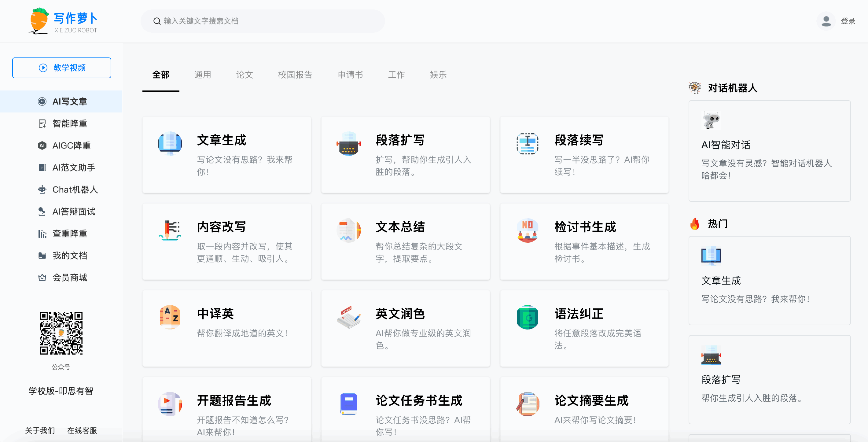This screenshot has width=868, height=442.
Task: Select AI答辩面试 in the sidebar
Action: (61, 212)
